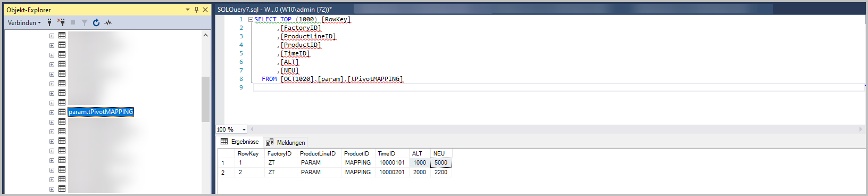
Task: Open the 100 % zoom combo box
Action: [231, 129]
